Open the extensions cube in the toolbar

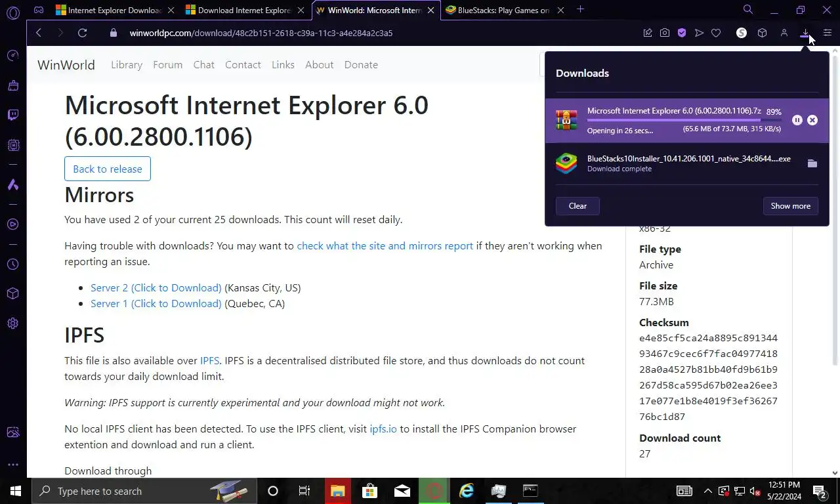tap(762, 33)
